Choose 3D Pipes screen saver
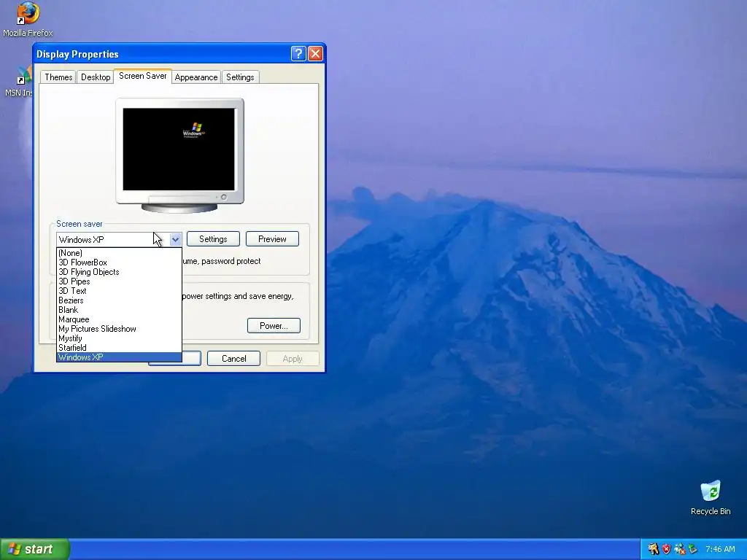This screenshot has height=560, width=747. [x=119, y=281]
